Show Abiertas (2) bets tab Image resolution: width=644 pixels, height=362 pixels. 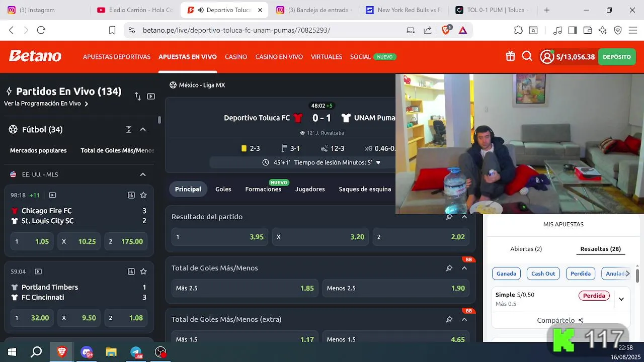tap(526, 249)
